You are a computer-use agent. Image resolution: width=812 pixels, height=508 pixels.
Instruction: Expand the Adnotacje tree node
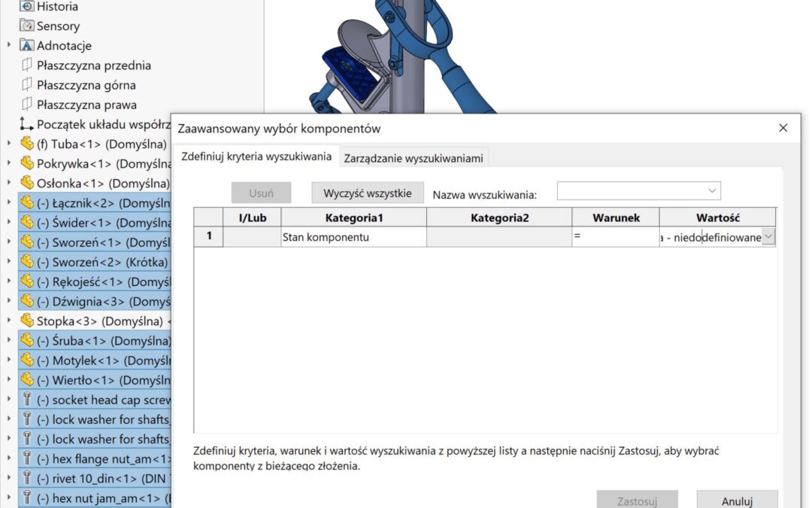tap(9, 45)
